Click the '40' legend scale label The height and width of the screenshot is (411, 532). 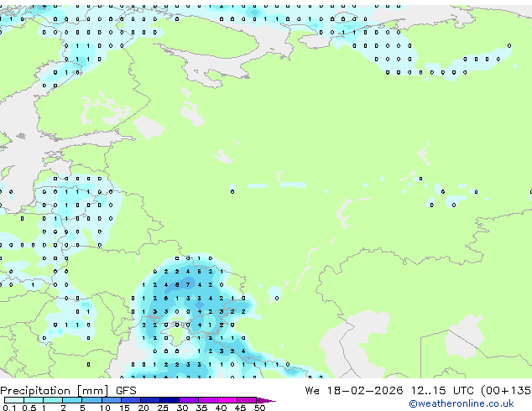click(x=221, y=408)
